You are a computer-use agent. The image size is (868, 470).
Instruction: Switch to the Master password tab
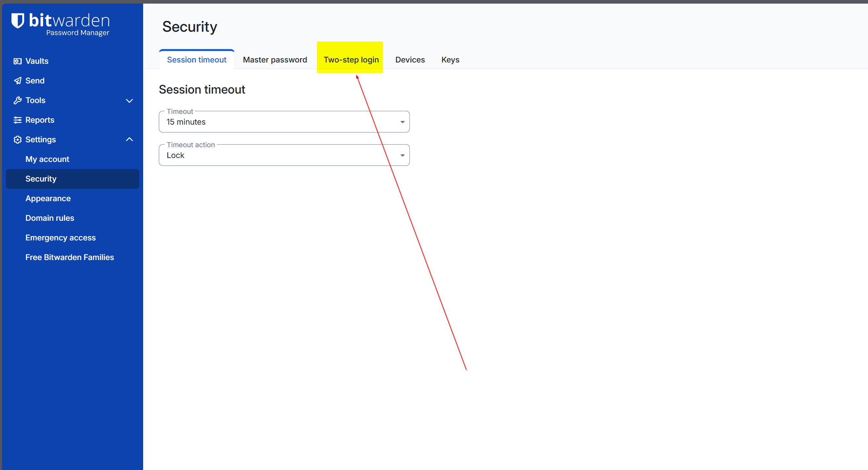click(275, 60)
